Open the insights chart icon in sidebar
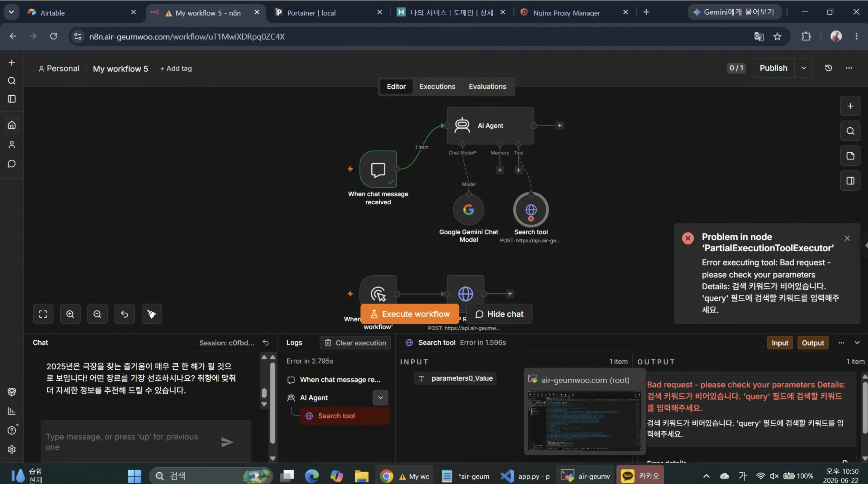868x484 pixels. [x=12, y=411]
